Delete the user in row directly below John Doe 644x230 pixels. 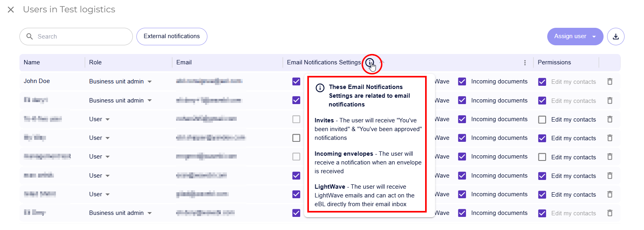click(610, 101)
